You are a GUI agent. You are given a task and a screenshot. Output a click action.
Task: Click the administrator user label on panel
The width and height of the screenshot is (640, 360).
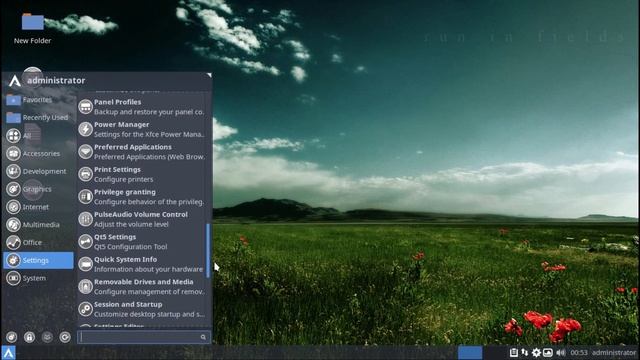tap(614, 353)
